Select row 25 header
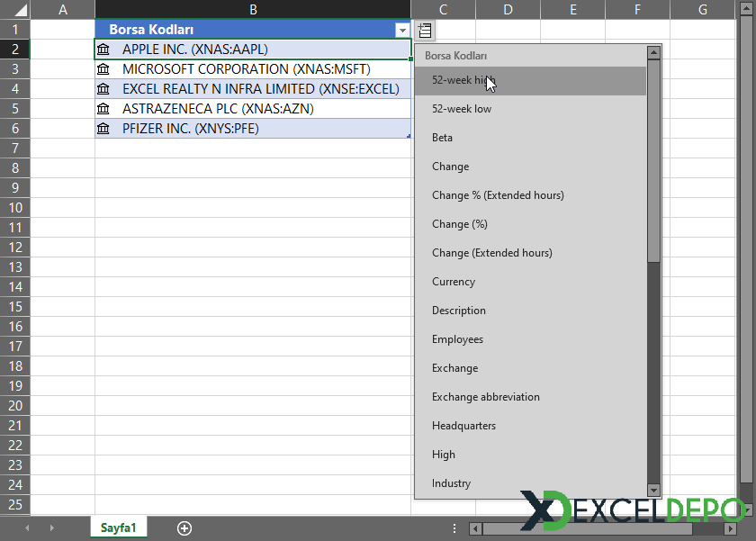756x541 pixels. (x=15, y=504)
